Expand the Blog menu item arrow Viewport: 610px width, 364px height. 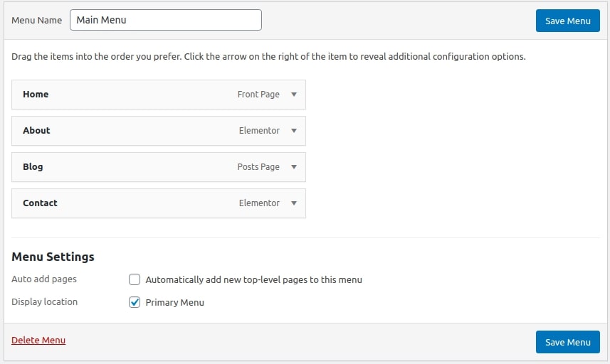click(294, 167)
